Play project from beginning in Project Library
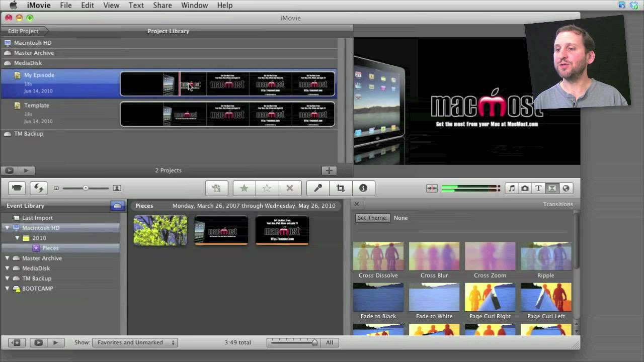This screenshot has height=362, width=644. coord(26,170)
